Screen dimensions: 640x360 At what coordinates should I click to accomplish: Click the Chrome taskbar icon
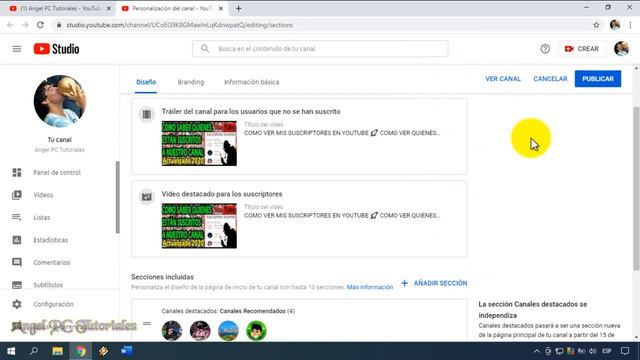coord(81,351)
